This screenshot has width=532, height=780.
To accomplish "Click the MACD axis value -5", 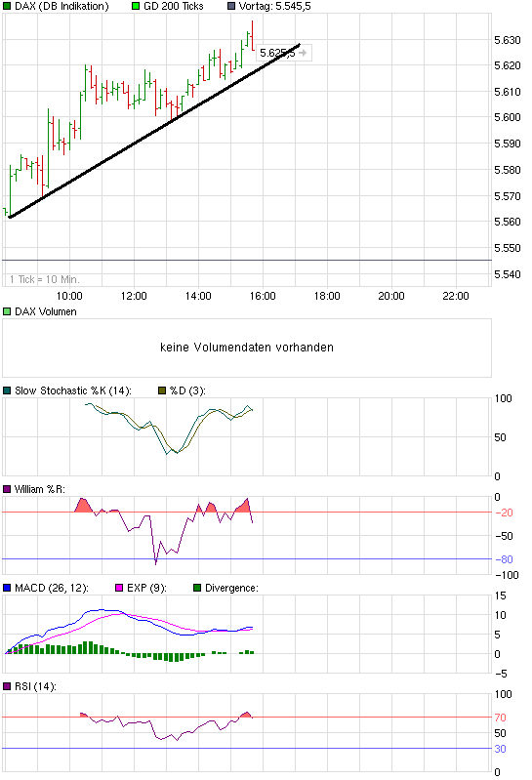I will 501,674.
